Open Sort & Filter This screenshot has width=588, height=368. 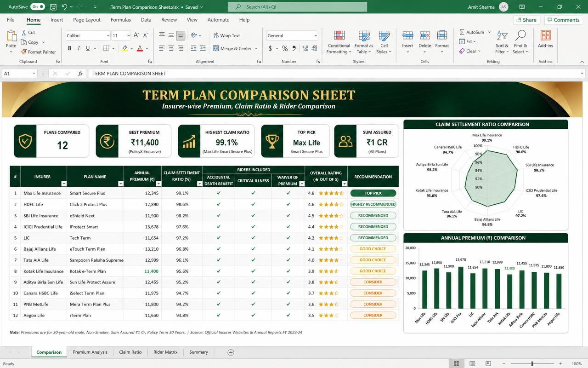pyautogui.click(x=502, y=42)
